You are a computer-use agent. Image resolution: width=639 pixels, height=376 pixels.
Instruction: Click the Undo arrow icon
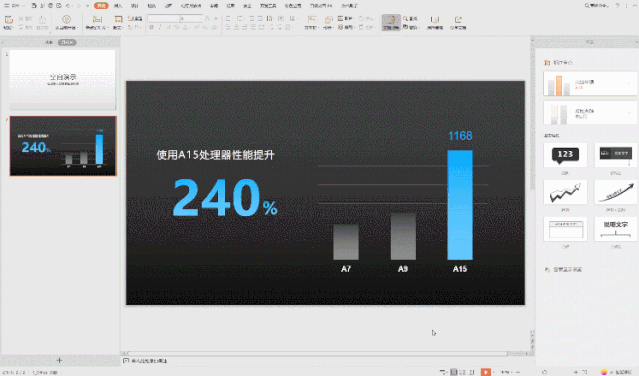pos(68,6)
